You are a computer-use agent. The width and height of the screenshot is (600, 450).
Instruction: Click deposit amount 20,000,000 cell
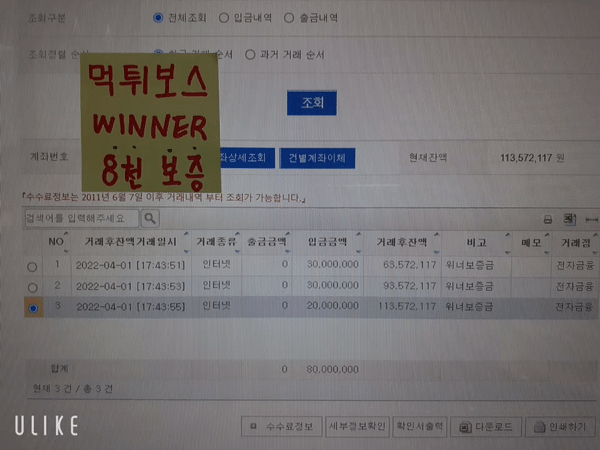point(333,306)
